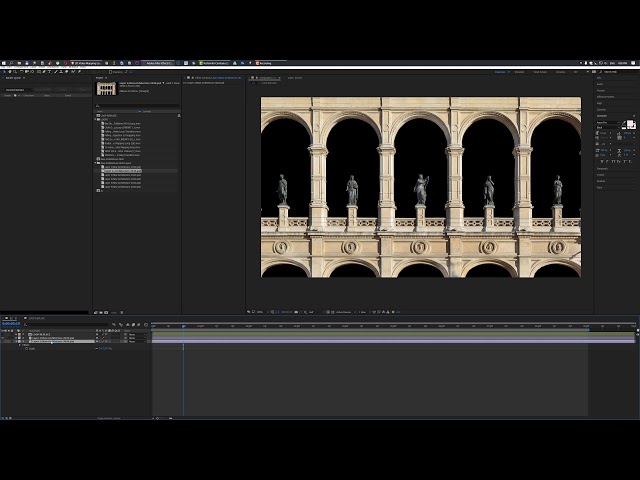Viewport: 640px width, 480px height.
Task: Switch to the Small Screen workspace
Action: (540, 72)
